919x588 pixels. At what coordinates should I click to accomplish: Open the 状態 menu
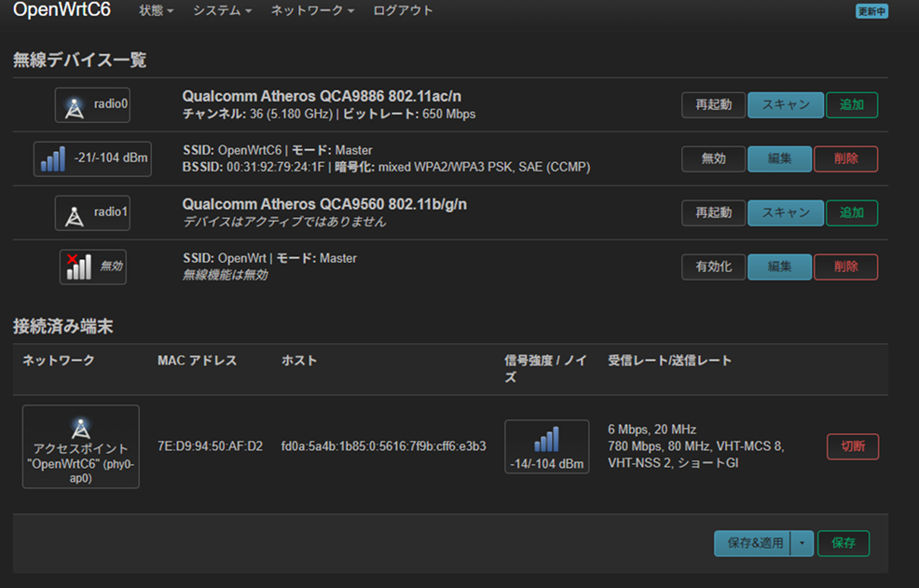tap(156, 10)
